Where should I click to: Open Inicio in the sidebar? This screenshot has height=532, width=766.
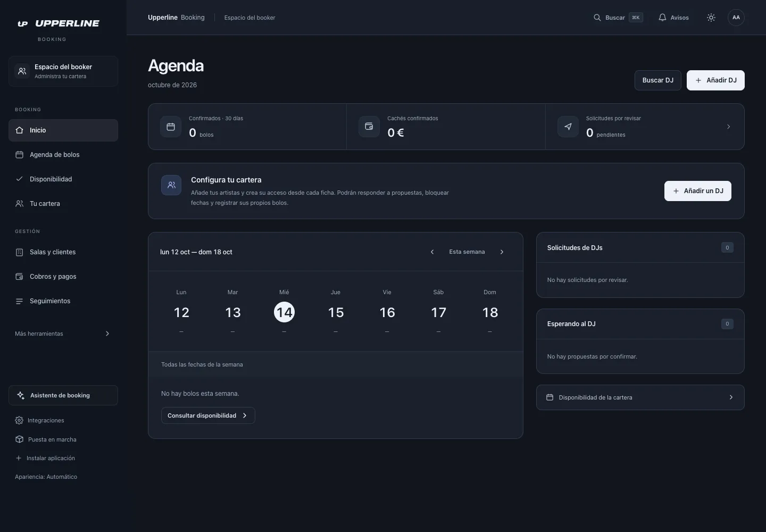(63, 130)
